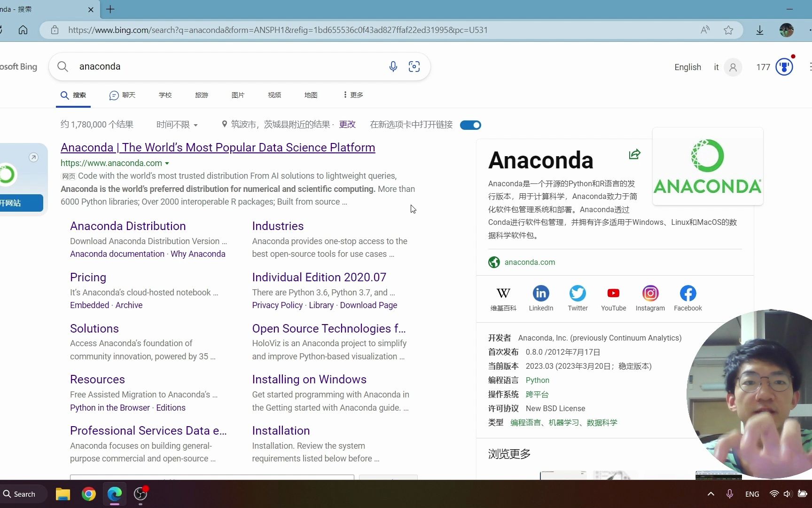This screenshot has height=508, width=812.
Task: Open the Privacy Policy link
Action: click(277, 305)
